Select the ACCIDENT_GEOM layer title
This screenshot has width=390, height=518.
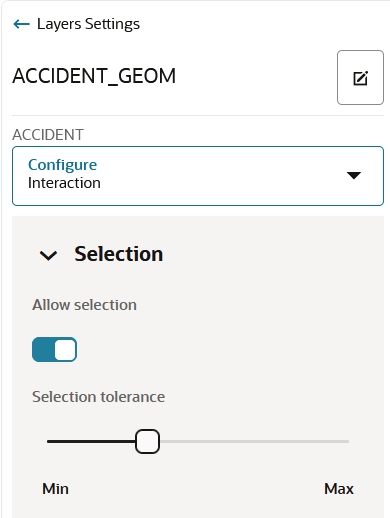tap(94, 76)
